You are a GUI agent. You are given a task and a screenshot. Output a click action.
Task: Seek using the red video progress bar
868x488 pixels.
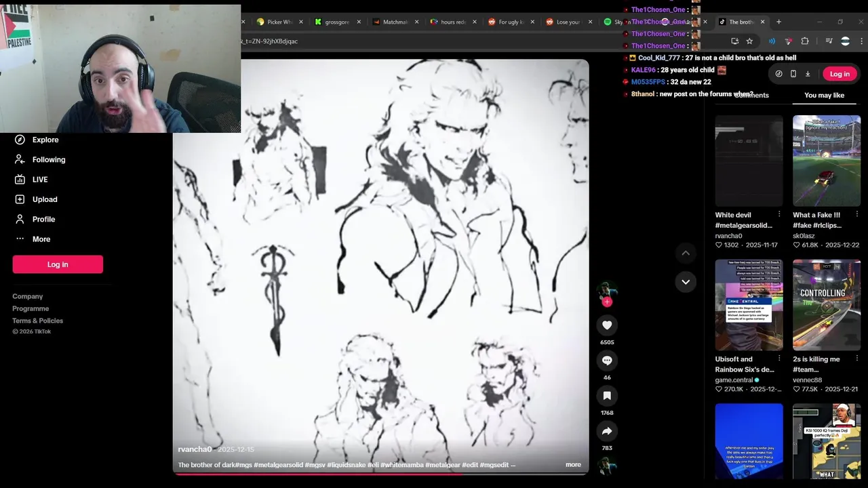coord(380,473)
